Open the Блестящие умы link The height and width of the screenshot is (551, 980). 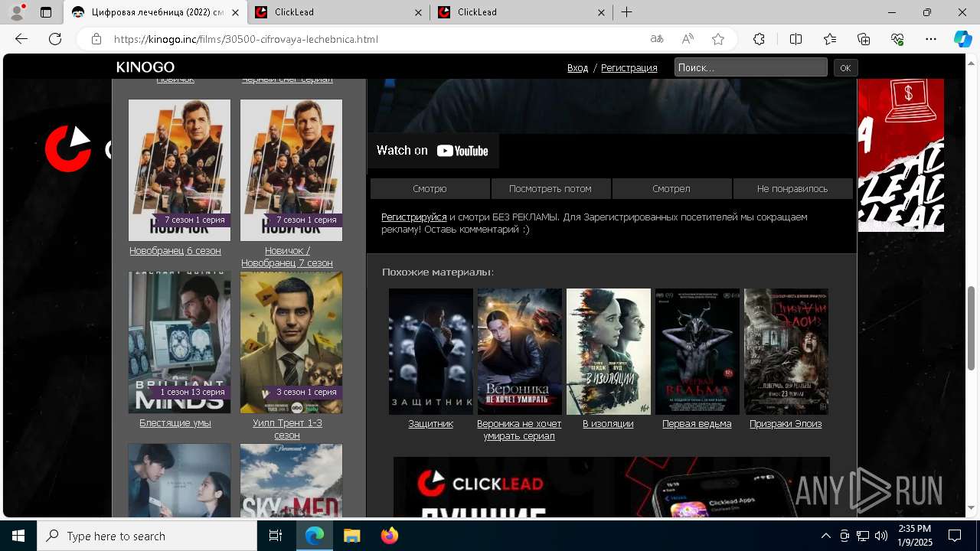click(x=175, y=423)
